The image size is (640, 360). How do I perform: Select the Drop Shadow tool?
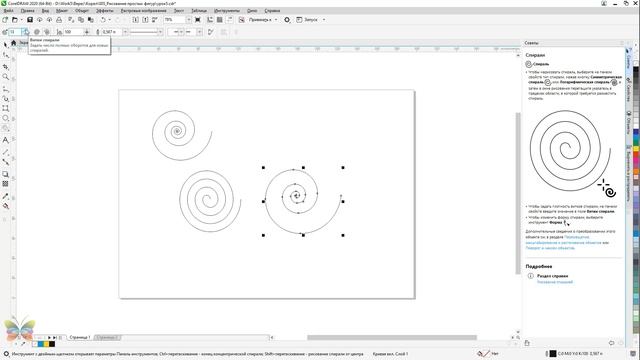[5, 174]
